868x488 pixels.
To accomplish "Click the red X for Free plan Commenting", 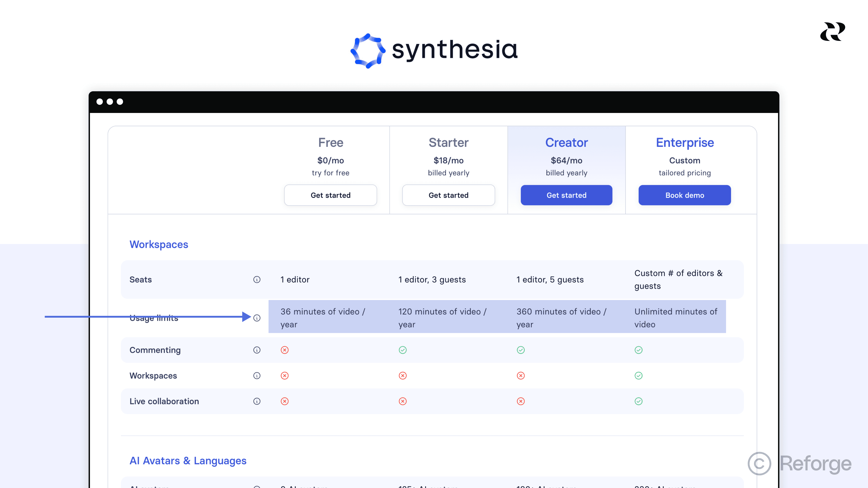I will coord(285,350).
